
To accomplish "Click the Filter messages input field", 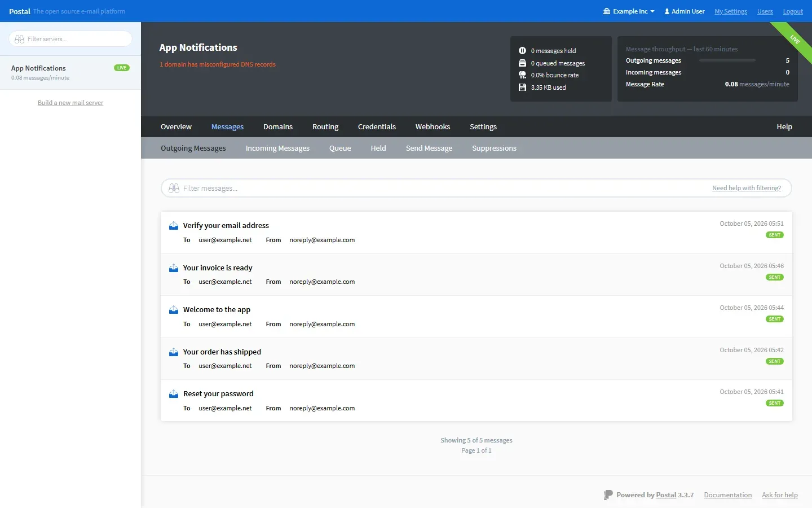I will click(476, 188).
